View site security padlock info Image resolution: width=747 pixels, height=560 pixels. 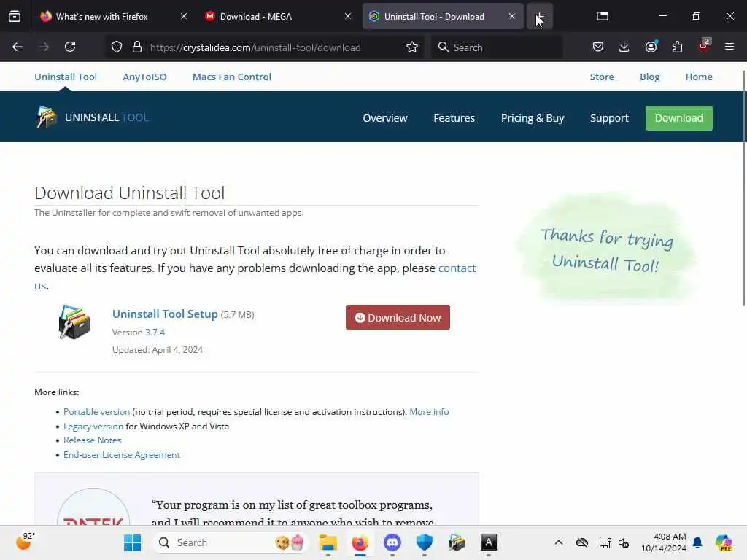click(x=137, y=47)
